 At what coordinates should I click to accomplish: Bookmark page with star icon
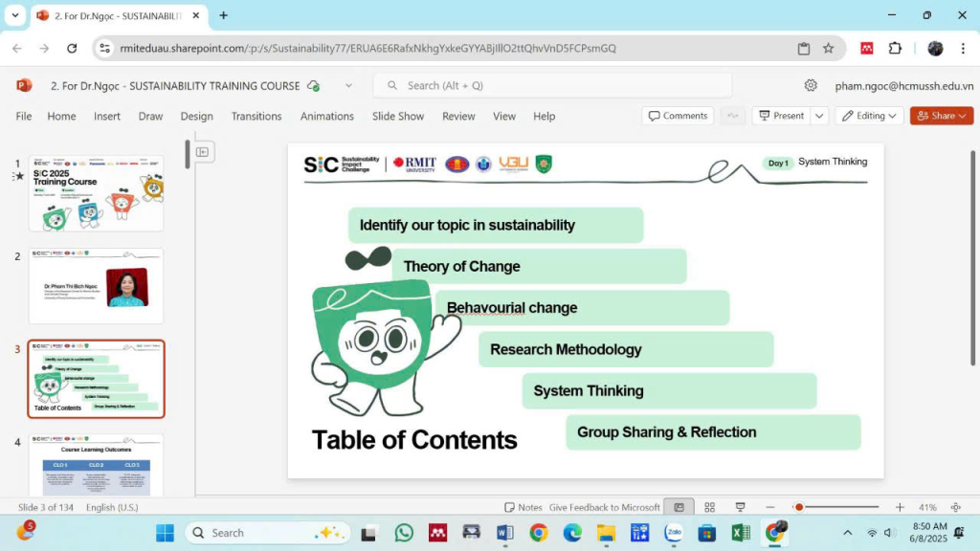828,48
